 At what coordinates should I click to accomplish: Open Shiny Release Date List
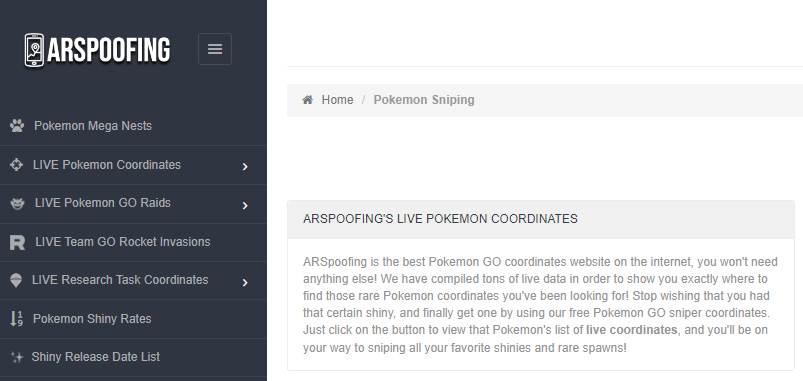pos(96,356)
